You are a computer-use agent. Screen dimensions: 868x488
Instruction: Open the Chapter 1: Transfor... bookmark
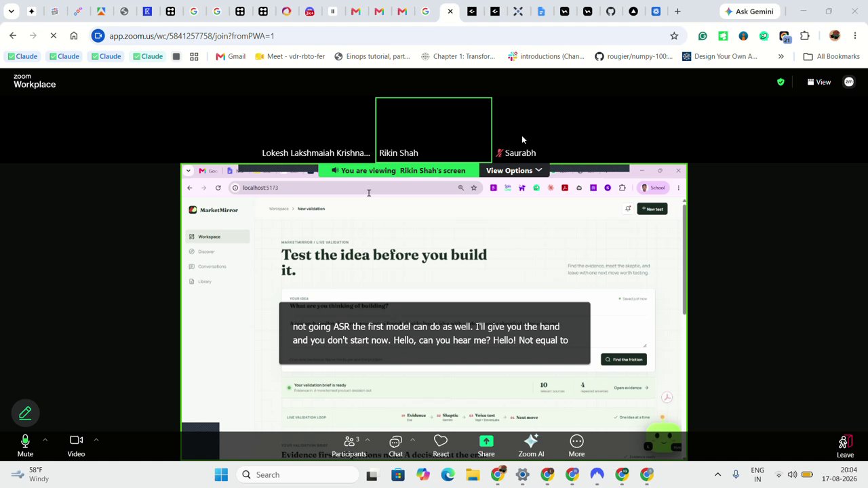tap(458, 56)
